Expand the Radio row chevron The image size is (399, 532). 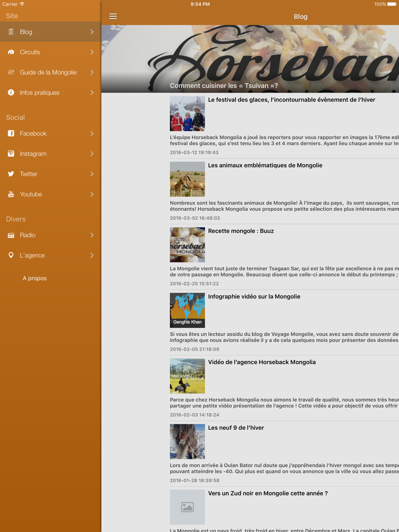tap(92, 235)
